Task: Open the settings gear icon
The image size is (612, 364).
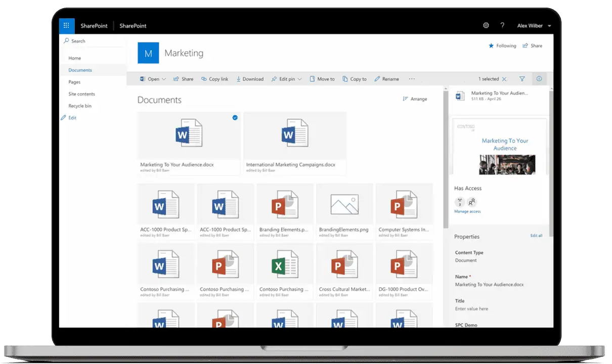Action: pos(486,25)
